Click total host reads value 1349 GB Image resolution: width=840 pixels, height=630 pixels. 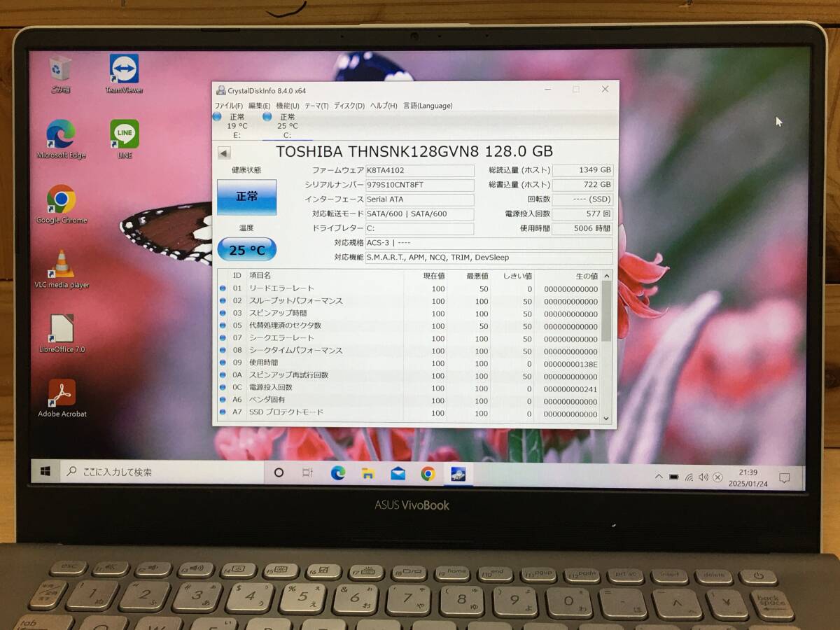[582, 170]
